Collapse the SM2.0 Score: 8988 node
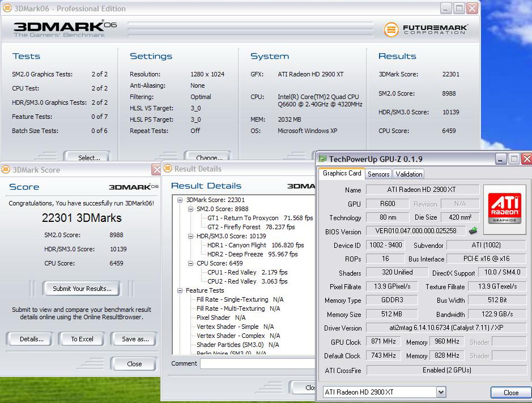Viewport: 532px width, 403px height. coord(191,209)
